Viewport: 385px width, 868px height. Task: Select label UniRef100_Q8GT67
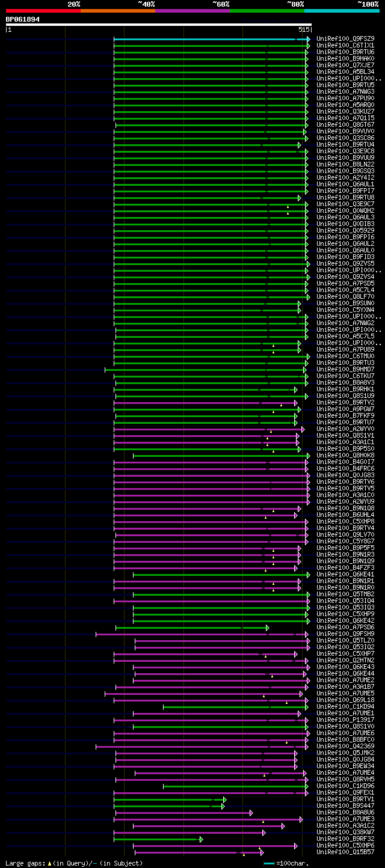(x=345, y=125)
